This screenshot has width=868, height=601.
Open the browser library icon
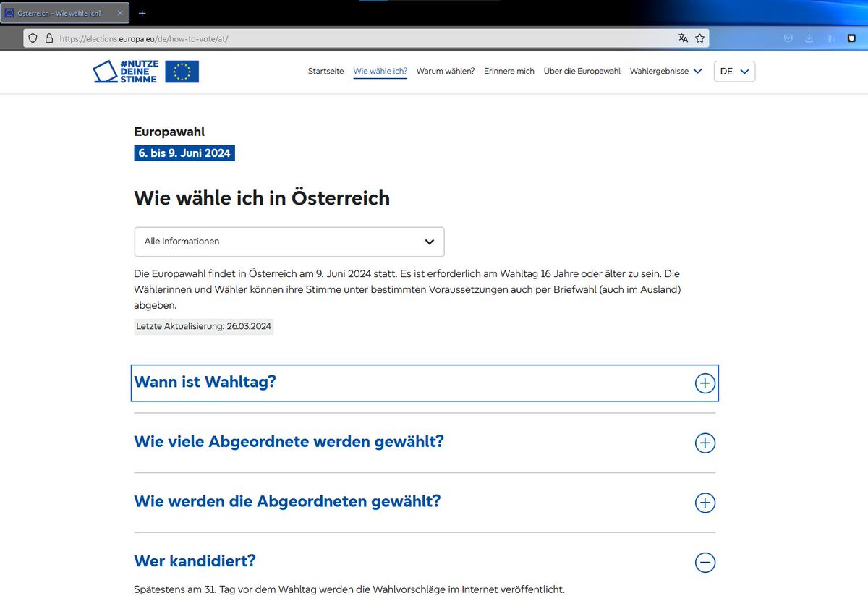tap(830, 38)
